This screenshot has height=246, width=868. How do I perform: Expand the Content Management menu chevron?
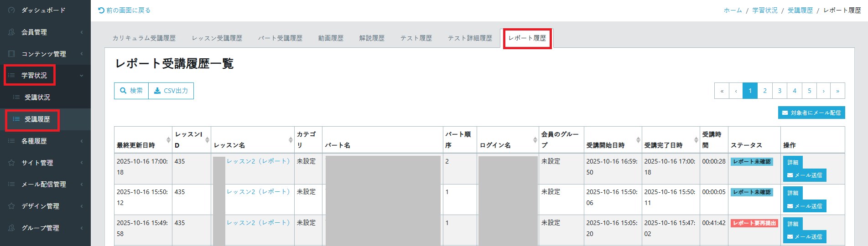click(x=82, y=54)
